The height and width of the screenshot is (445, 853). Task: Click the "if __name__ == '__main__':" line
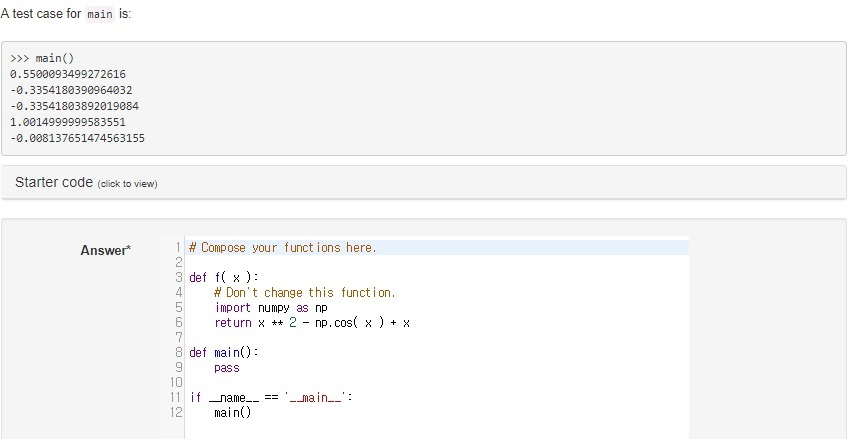click(x=271, y=398)
